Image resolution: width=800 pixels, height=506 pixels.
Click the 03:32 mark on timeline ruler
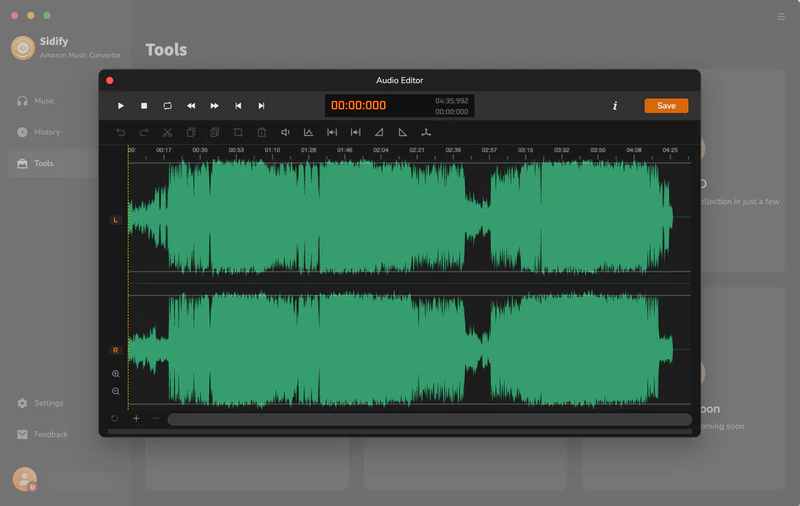click(x=562, y=150)
